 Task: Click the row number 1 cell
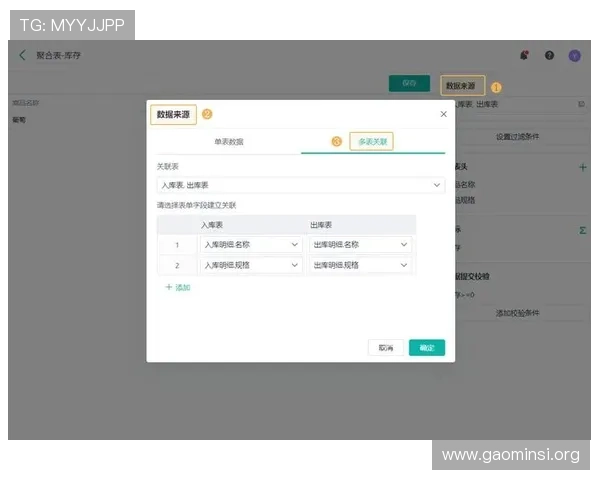coord(177,245)
